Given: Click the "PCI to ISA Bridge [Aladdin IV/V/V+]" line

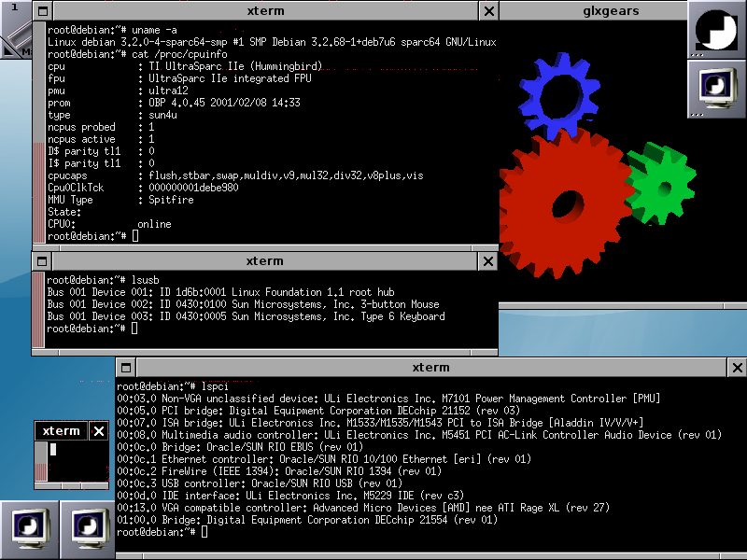Looking at the screenshot, I should tap(381, 423).
